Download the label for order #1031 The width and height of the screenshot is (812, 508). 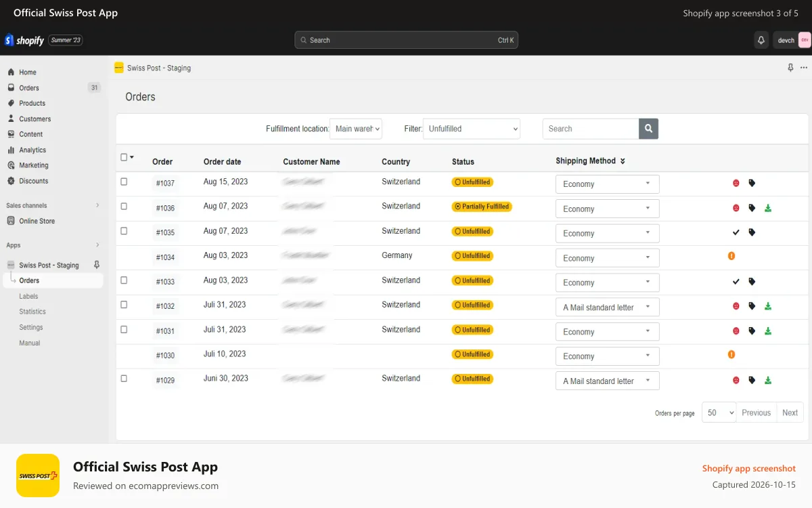point(768,331)
